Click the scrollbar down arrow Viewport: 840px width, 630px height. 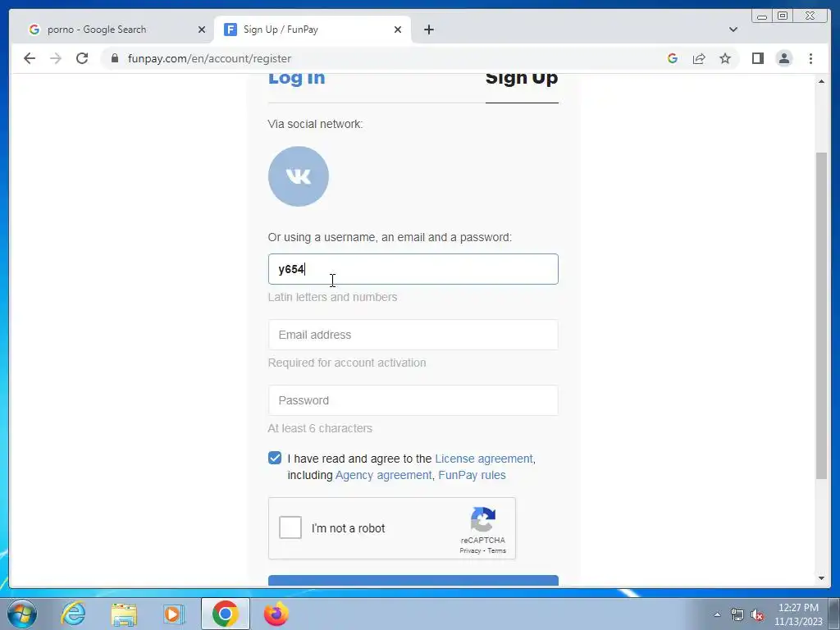coord(821,578)
